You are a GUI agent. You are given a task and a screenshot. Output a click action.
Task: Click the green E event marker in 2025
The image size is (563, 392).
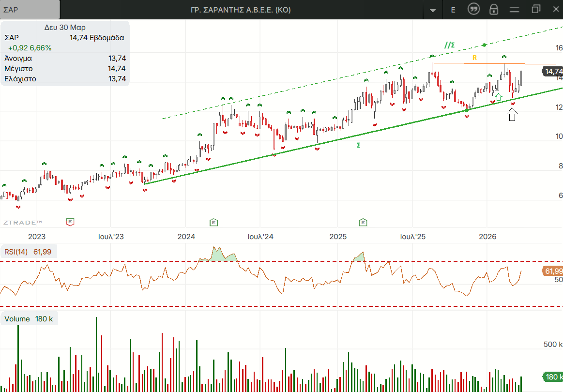coord(363,222)
